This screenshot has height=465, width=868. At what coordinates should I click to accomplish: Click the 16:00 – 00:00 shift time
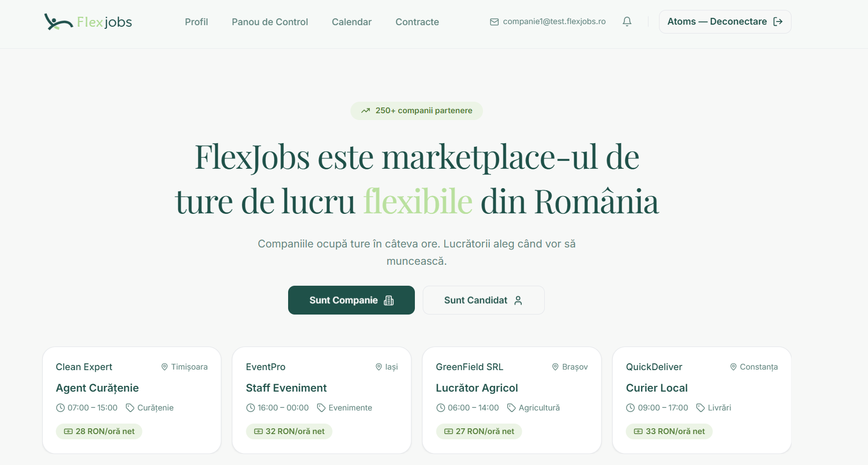pyautogui.click(x=283, y=408)
